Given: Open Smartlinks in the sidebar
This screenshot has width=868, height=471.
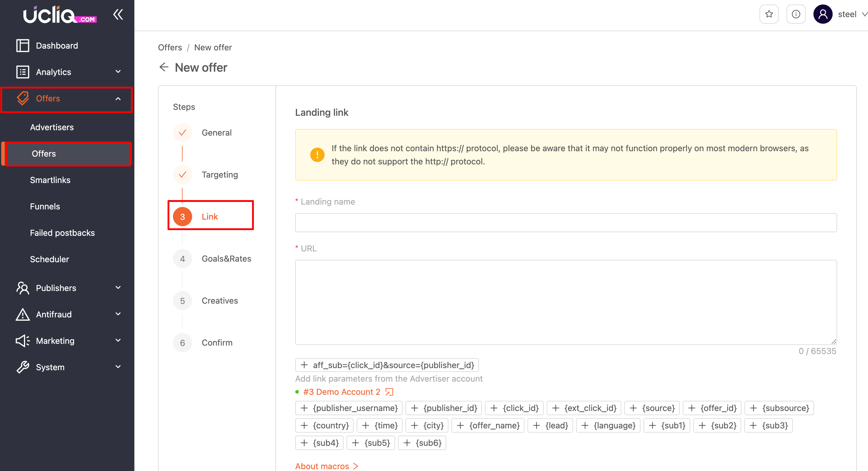Looking at the screenshot, I should tap(50, 180).
